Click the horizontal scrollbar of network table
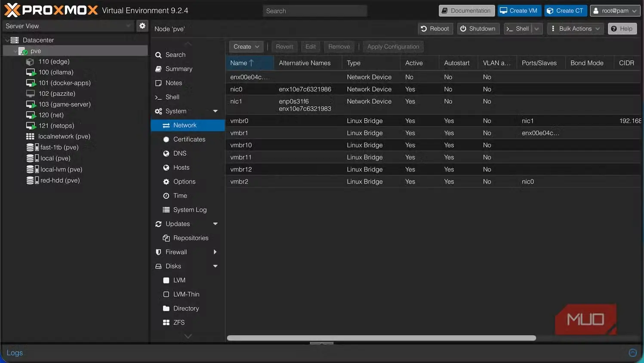The height and width of the screenshot is (363, 644). pos(382,338)
